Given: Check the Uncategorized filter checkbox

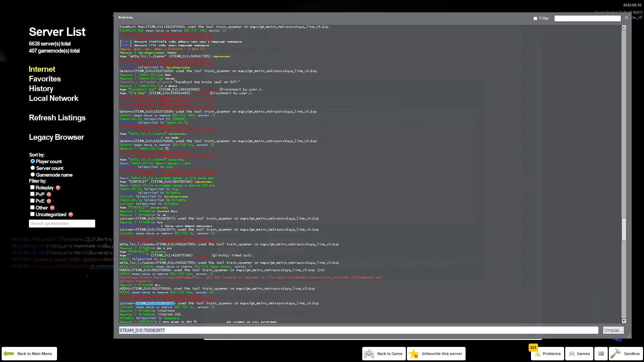Looking at the screenshot, I should pyautogui.click(x=33, y=214).
